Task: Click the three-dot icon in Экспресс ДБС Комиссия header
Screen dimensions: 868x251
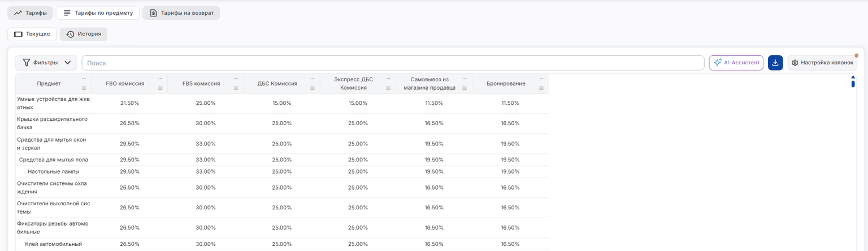Action: coord(389,78)
